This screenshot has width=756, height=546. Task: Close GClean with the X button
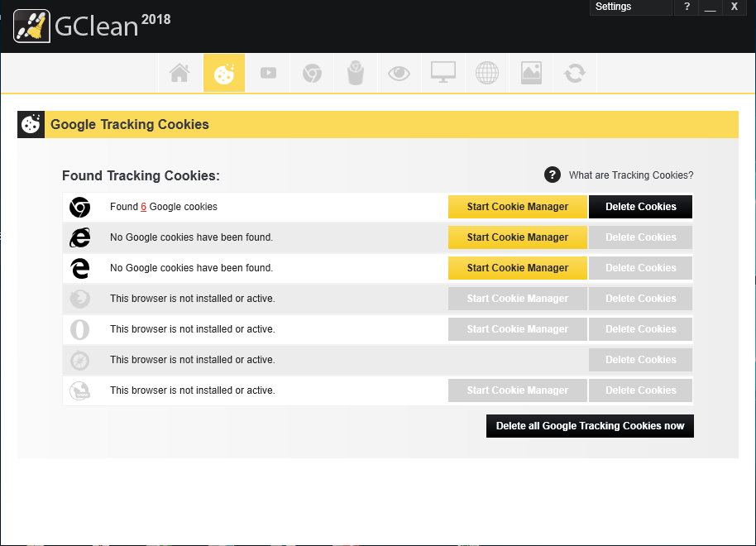[734, 7]
